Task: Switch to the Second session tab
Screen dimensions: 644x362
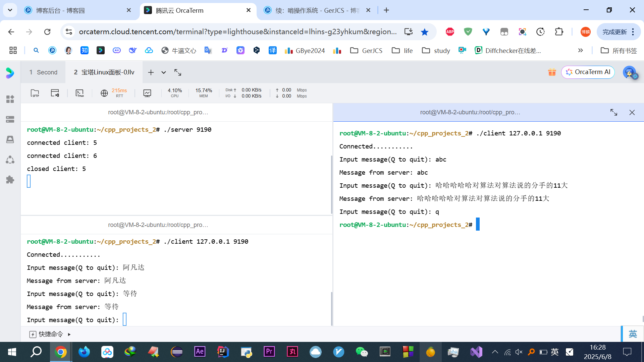Action: pyautogui.click(x=43, y=72)
